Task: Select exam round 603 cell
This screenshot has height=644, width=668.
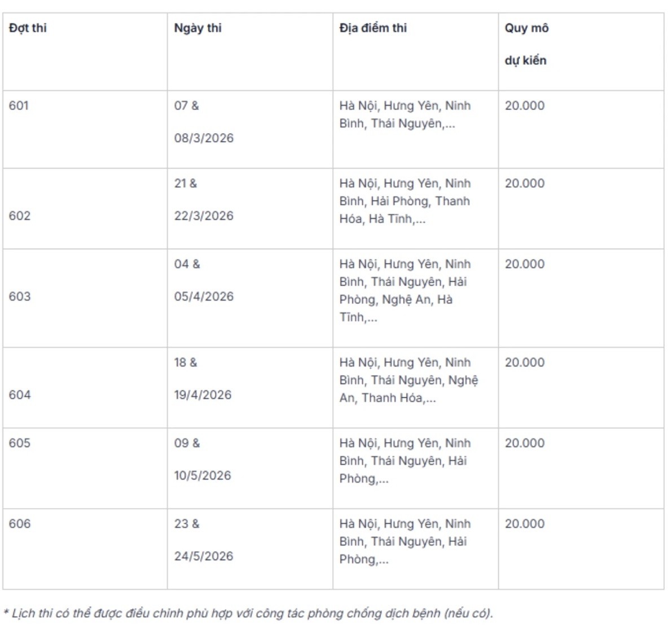Action: point(20,297)
